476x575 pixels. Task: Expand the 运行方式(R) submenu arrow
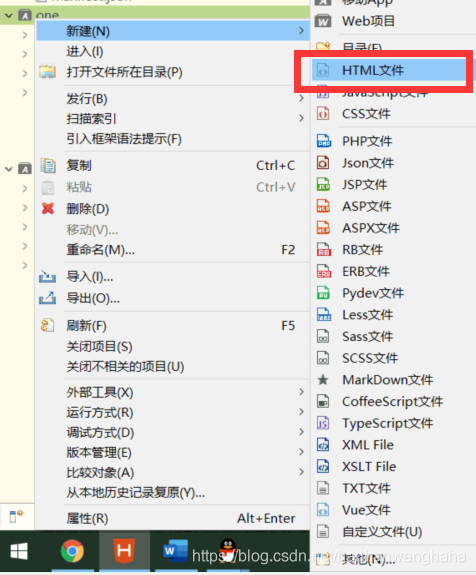pos(301,411)
